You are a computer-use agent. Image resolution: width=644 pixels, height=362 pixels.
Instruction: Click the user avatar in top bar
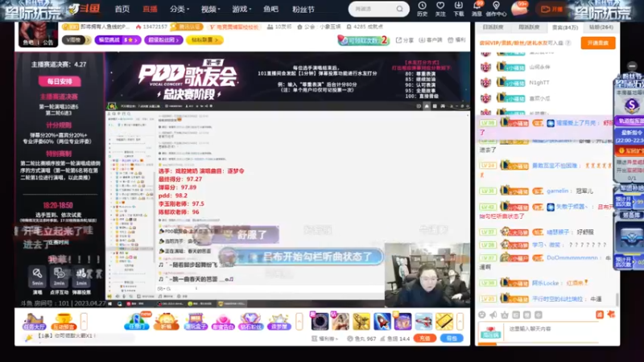tap(519, 9)
